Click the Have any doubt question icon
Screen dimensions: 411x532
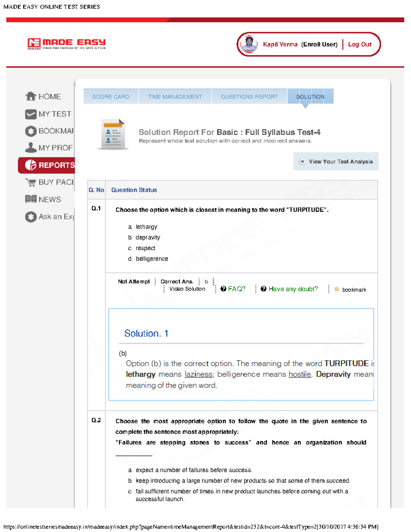tap(263, 289)
